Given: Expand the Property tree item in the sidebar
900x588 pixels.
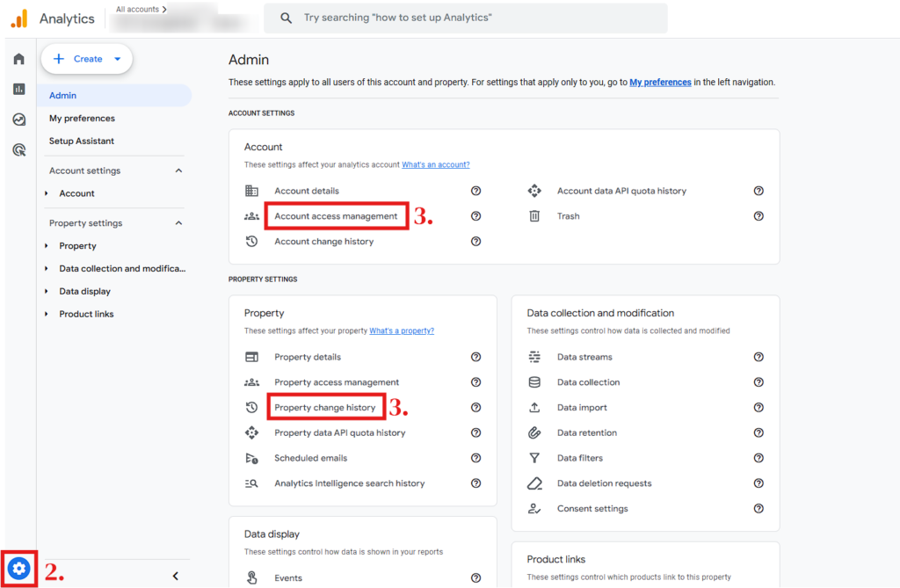Looking at the screenshot, I should pyautogui.click(x=47, y=246).
